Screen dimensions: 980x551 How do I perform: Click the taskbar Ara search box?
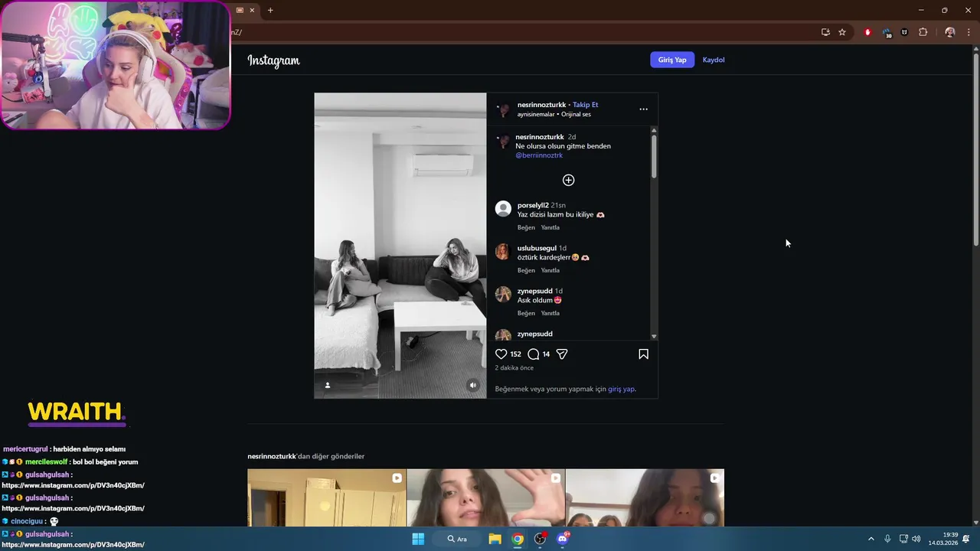click(x=457, y=539)
